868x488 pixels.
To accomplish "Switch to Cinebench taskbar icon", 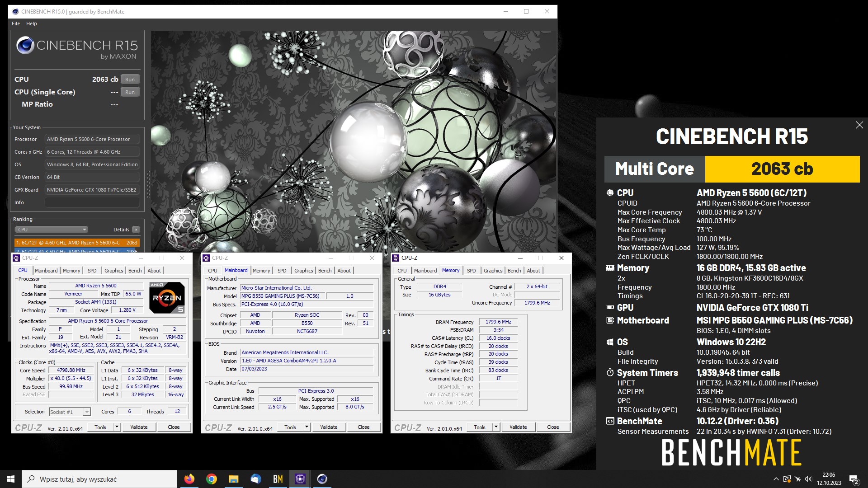I will pyautogui.click(x=322, y=479).
